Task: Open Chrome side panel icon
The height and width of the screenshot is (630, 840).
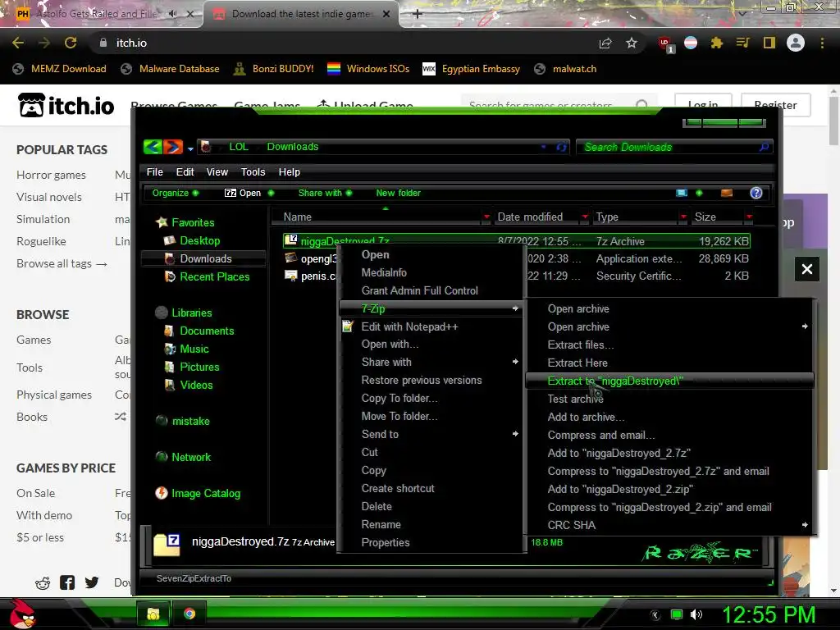Action: click(x=769, y=43)
